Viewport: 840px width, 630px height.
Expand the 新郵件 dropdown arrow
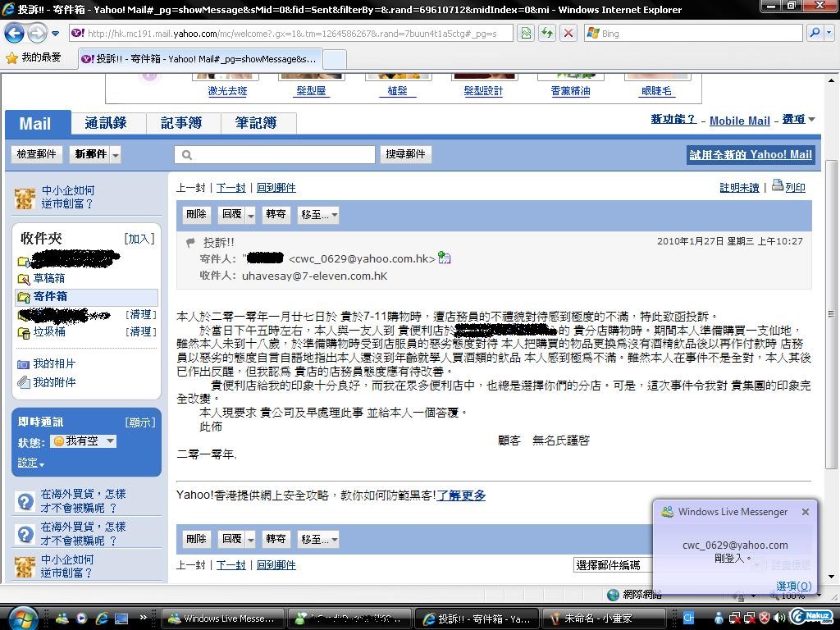(116, 155)
